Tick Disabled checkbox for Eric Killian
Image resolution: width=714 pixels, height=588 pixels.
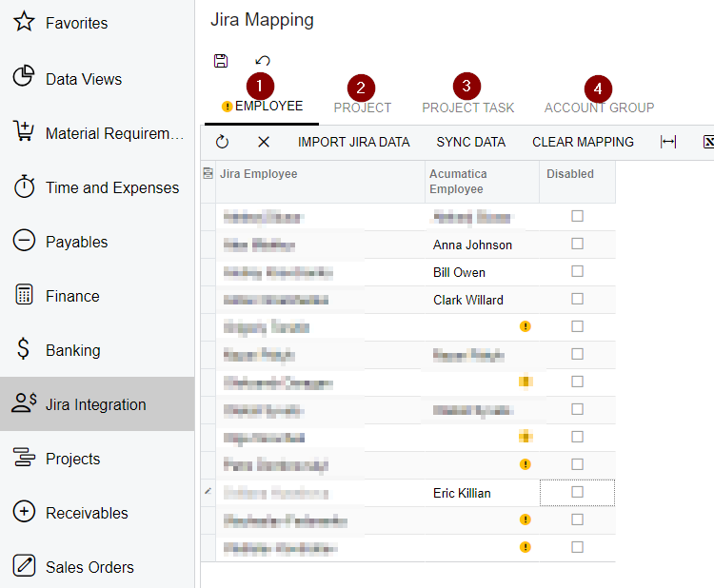click(x=578, y=492)
